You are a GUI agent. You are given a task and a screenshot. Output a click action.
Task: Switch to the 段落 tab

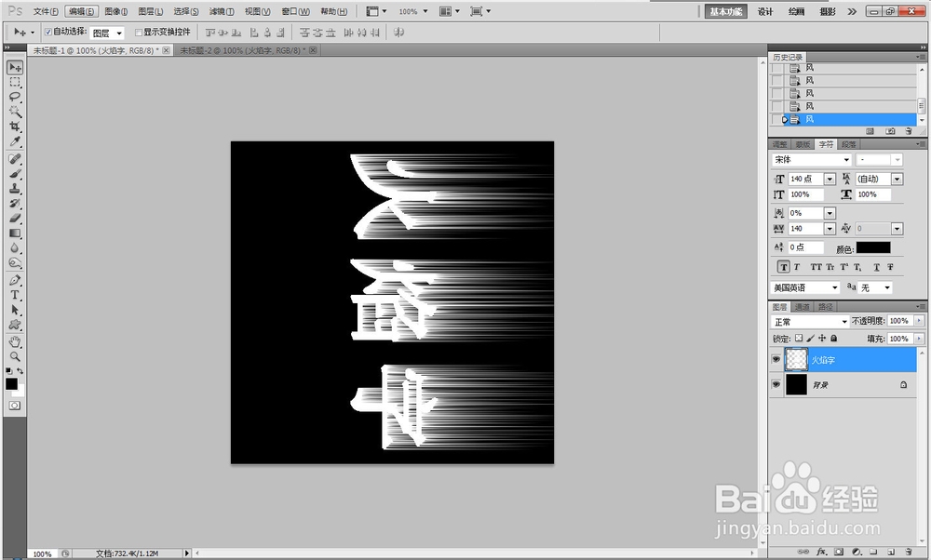coord(848,144)
